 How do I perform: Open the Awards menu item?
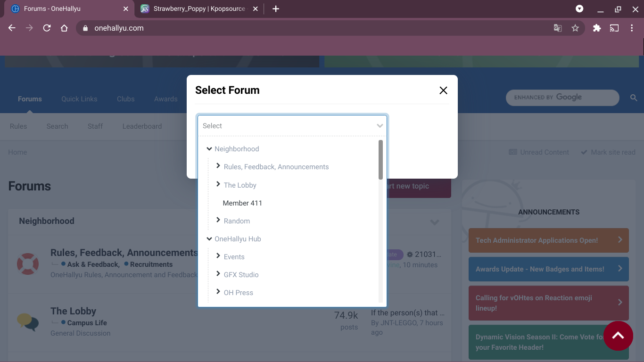pos(166,99)
